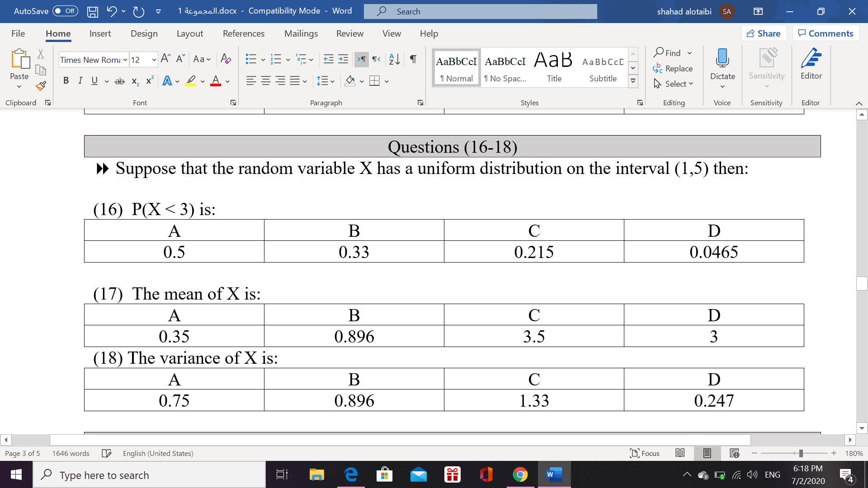Switch to the References ribbon tab
The image size is (868, 488).
coord(244,33)
